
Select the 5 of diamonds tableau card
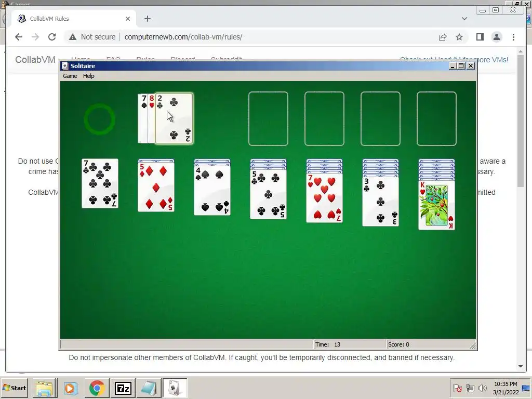tap(156, 187)
